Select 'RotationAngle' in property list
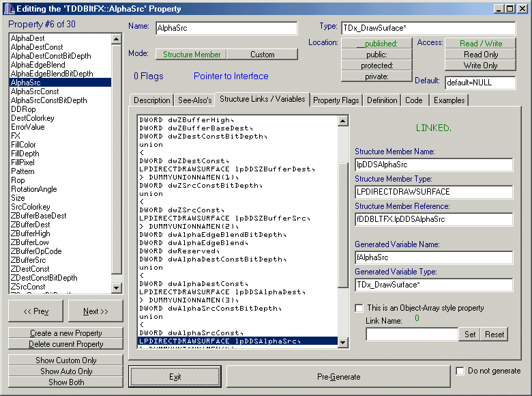 tap(34, 189)
